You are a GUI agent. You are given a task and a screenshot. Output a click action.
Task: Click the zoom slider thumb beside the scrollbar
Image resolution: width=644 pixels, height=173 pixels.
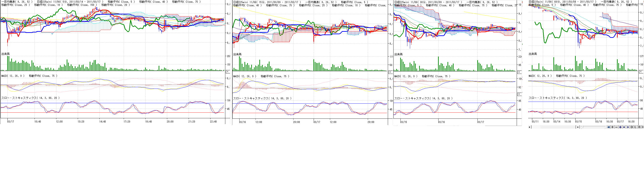click(x=582, y=127)
